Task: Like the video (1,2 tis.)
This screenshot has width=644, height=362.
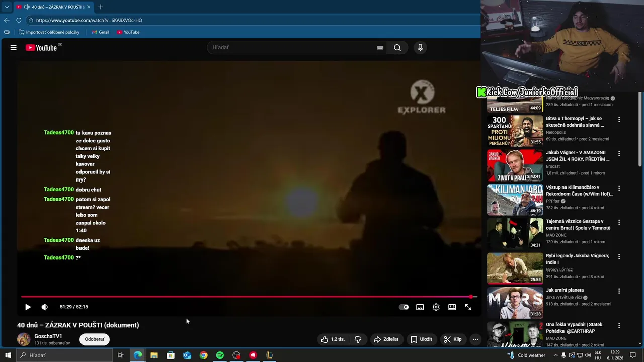Action: pos(333,339)
